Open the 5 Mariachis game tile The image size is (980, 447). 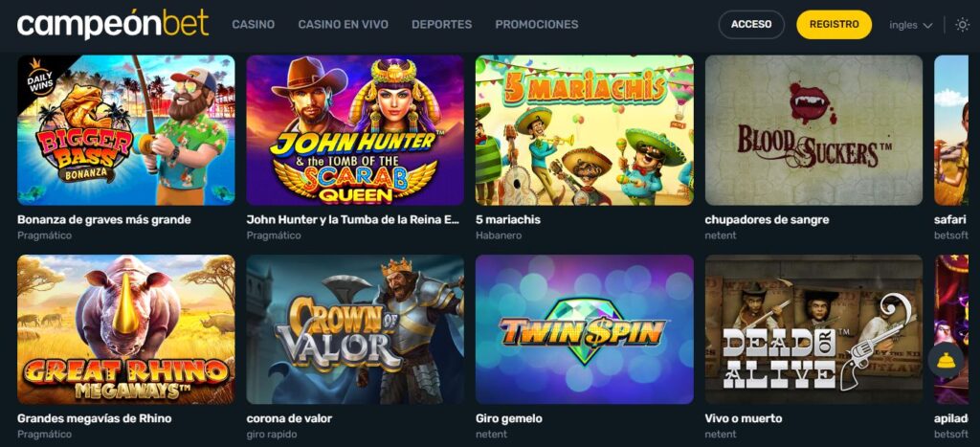tap(585, 130)
